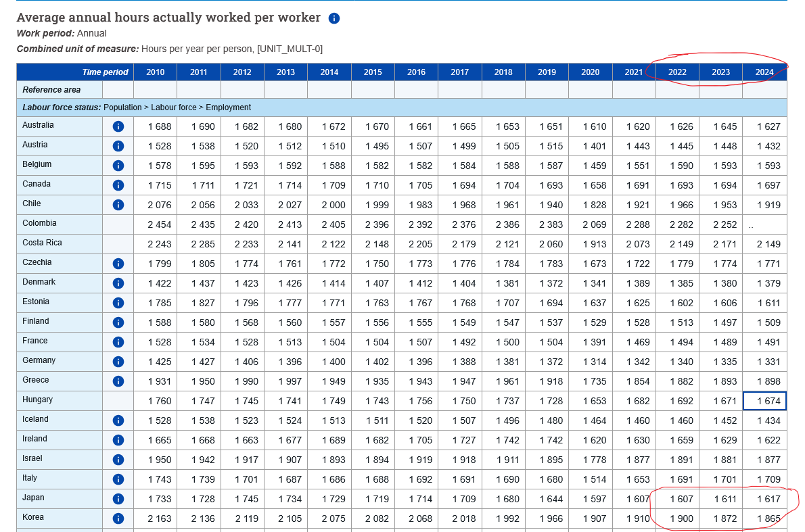This screenshot has width=805, height=532.
Task: Show the info note for Chile
Action: point(118,205)
